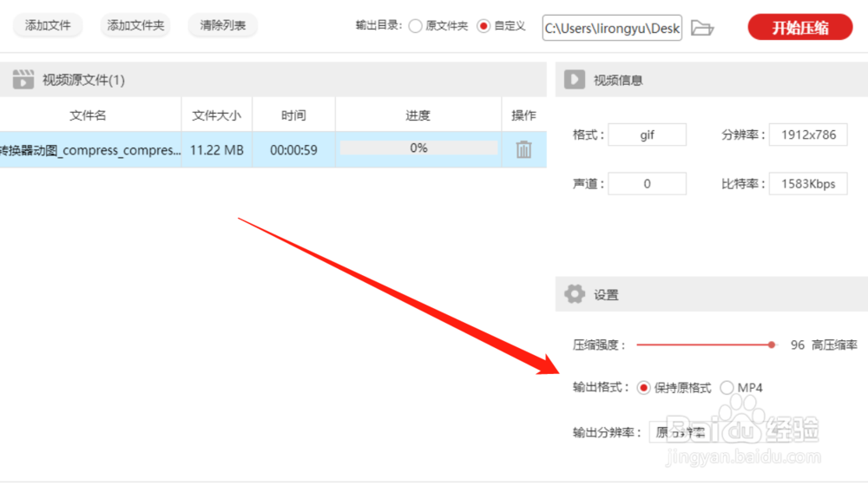This screenshot has height=486, width=868.
Task: Select the 自定义 output directory radio
Action: 483,26
